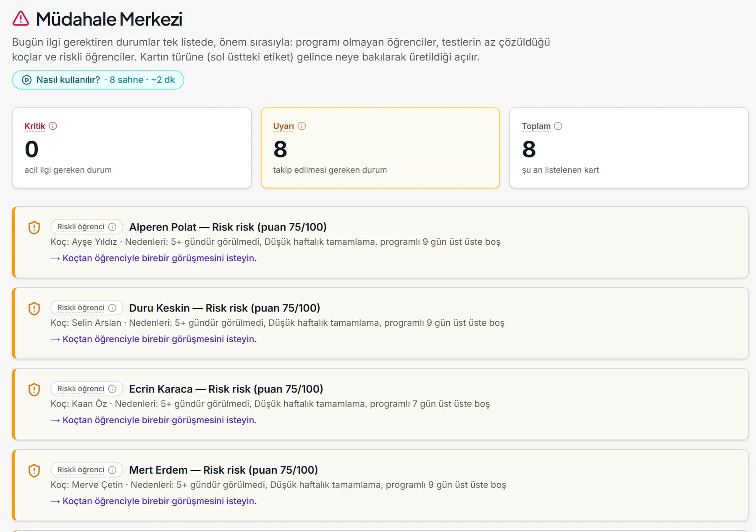Click the title 'Mert Erdem — Risk risk (puan 75/100)'
756x532 pixels.
pos(223,470)
